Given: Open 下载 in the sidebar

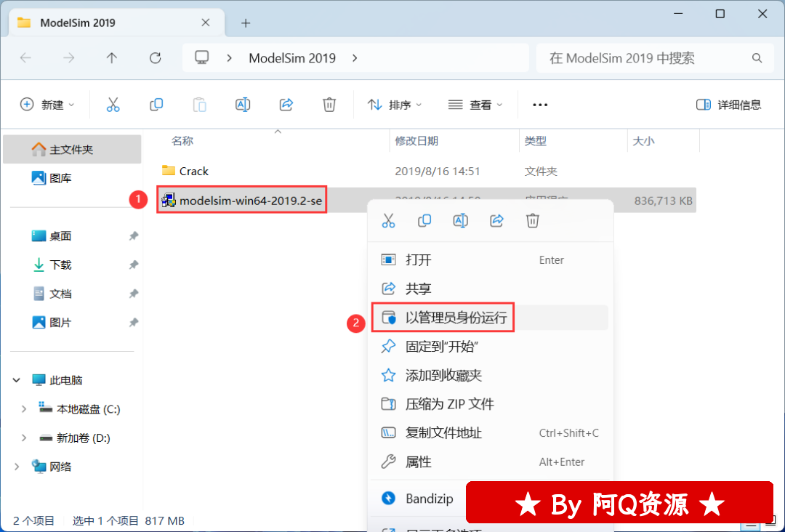Looking at the screenshot, I should pos(72,265).
